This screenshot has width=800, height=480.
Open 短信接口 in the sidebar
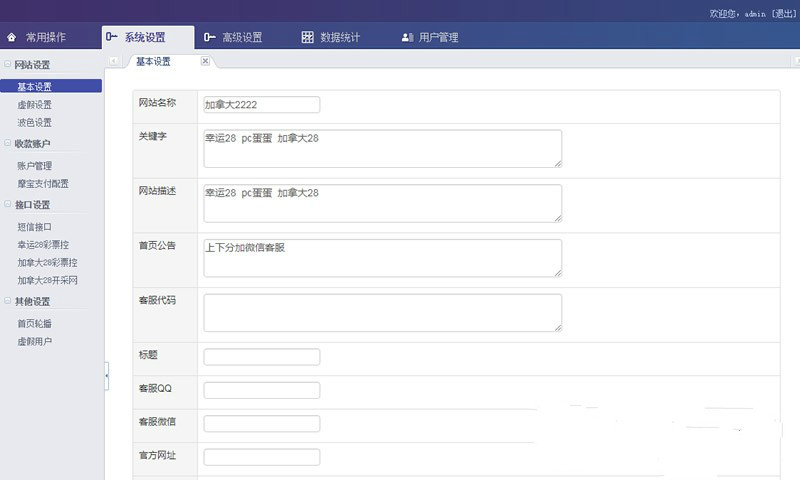tap(35, 227)
